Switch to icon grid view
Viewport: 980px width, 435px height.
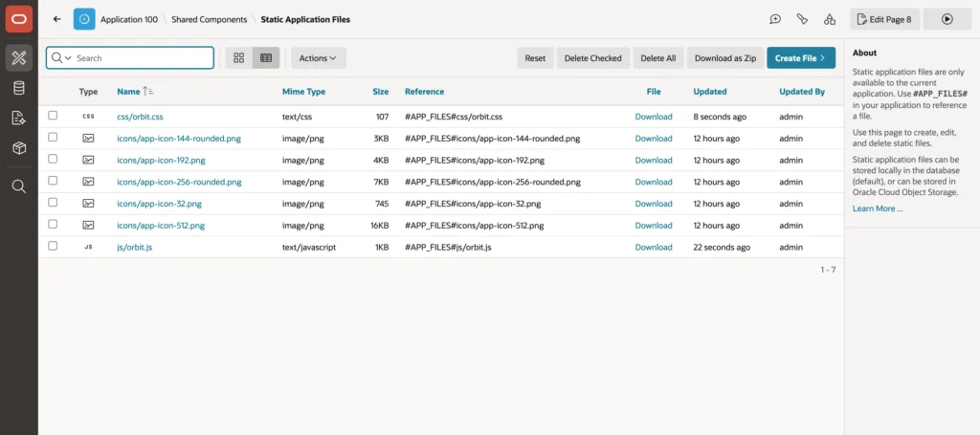coord(238,58)
